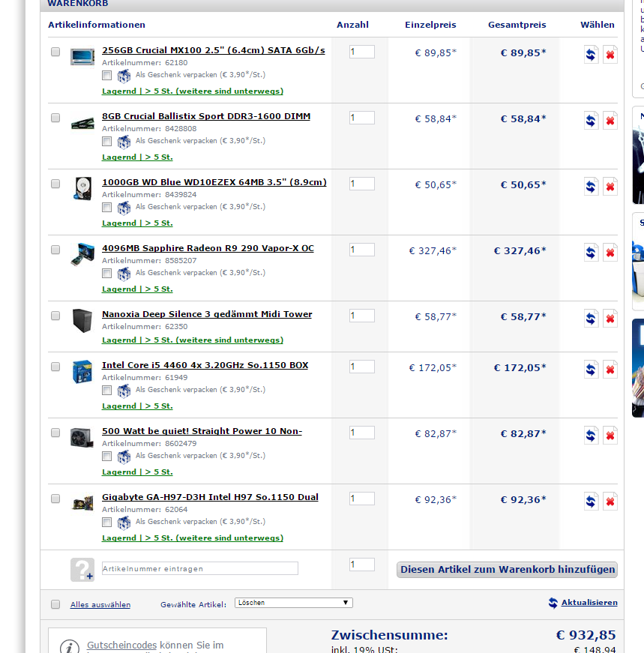Click gift icon under Intel Core i5 4460
This screenshot has width=644, height=653.
124,391
